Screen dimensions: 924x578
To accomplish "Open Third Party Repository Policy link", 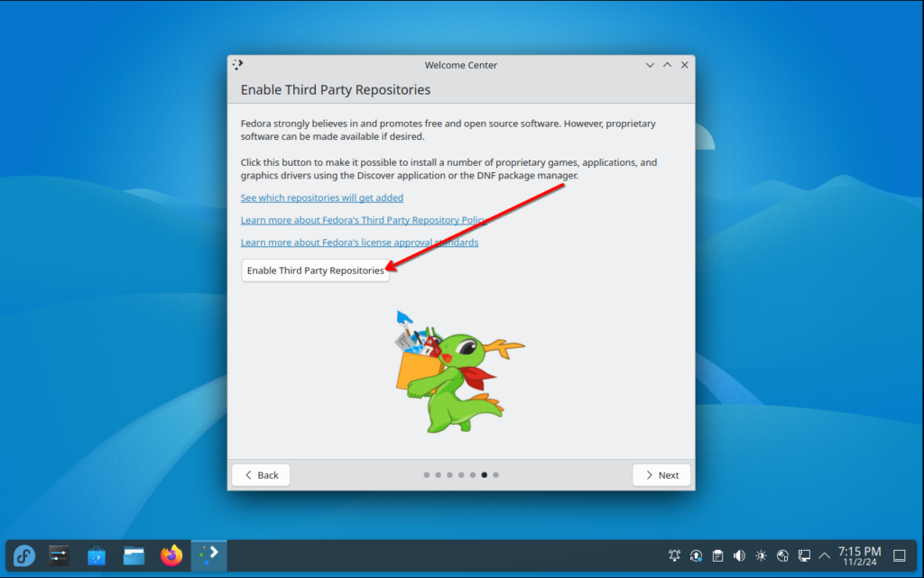I will [364, 220].
